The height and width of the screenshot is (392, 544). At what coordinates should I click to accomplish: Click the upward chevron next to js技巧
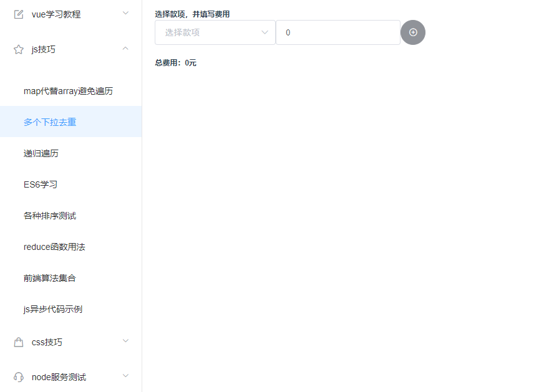pos(125,49)
